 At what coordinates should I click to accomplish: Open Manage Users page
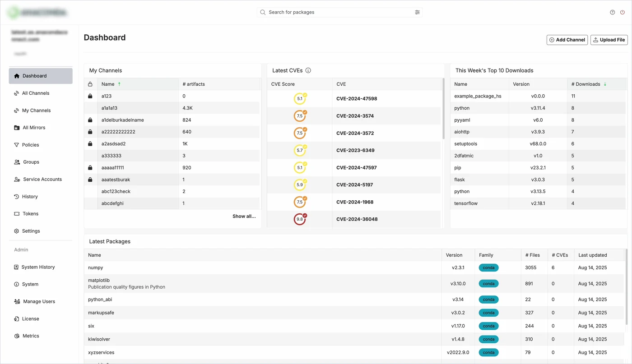click(41, 301)
